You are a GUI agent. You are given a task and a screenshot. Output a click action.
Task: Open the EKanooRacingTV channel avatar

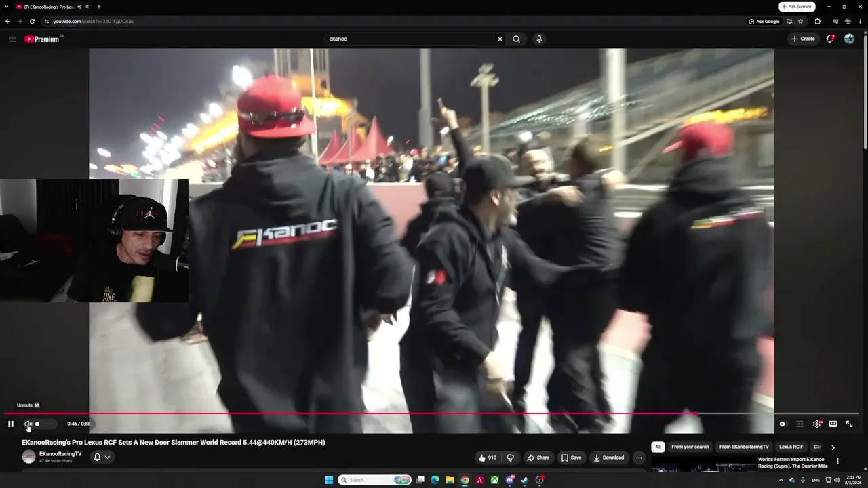(x=28, y=457)
